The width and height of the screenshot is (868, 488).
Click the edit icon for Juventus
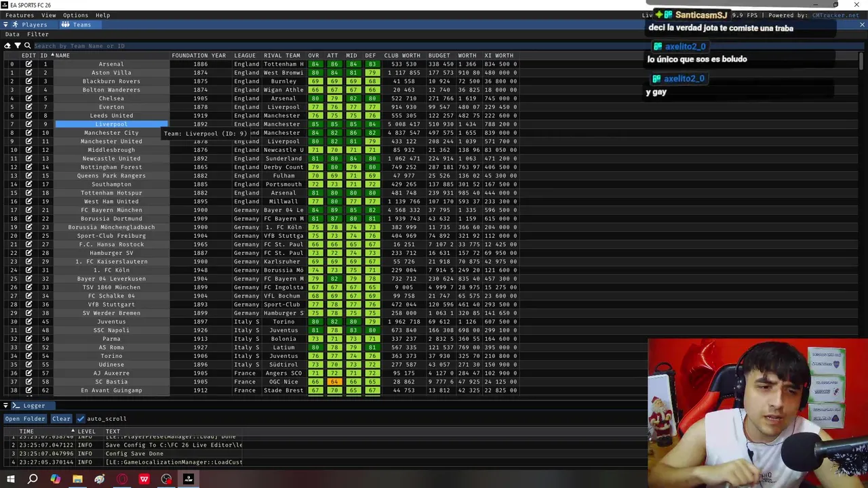pyautogui.click(x=28, y=322)
